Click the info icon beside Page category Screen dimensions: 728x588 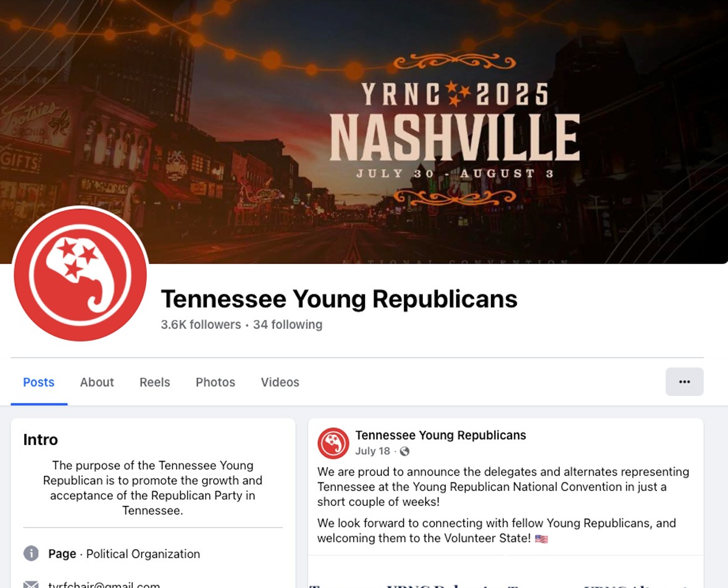click(31, 553)
